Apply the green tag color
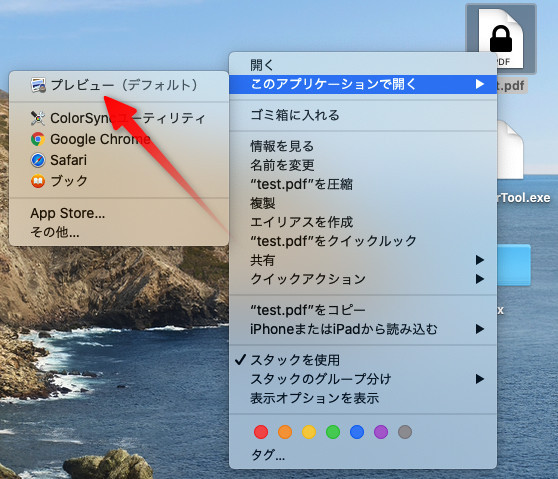The width and height of the screenshot is (558, 479). [333, 432]
